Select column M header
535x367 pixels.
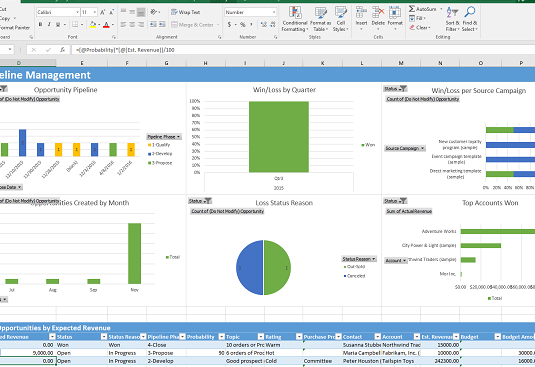click(401, 63)
